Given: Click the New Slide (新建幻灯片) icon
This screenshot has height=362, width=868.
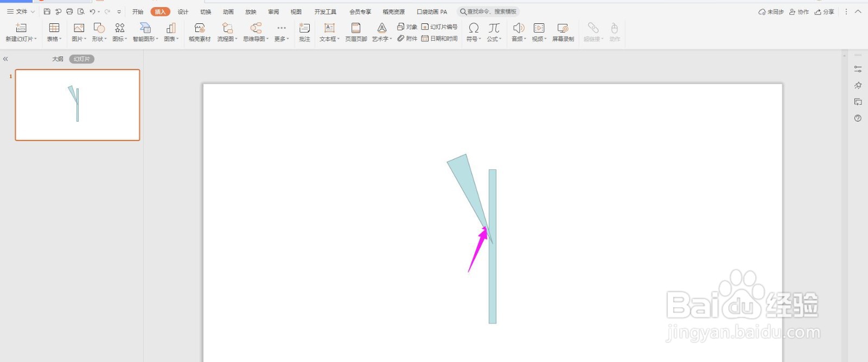Looking at the screenshot, I should [x=21, y=28].
